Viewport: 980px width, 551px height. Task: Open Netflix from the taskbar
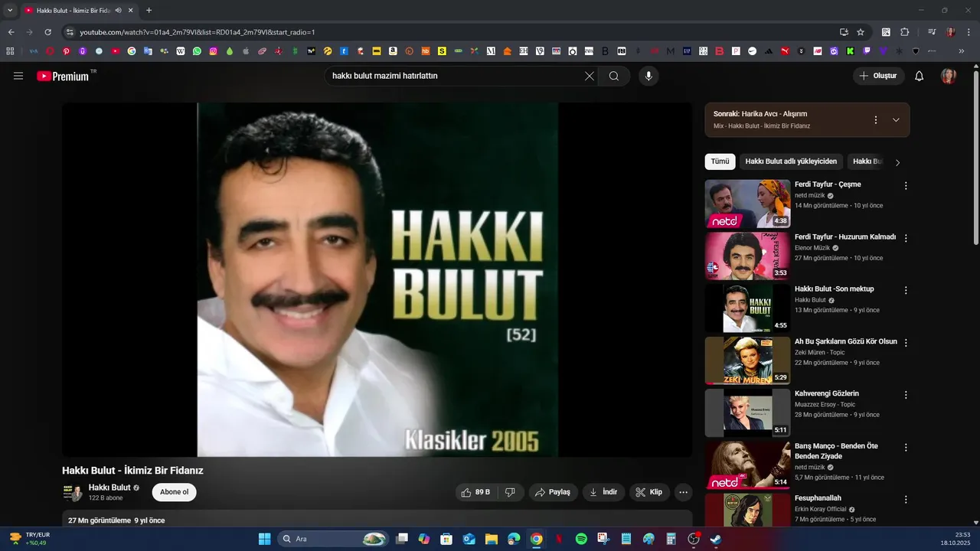[559, 539]
